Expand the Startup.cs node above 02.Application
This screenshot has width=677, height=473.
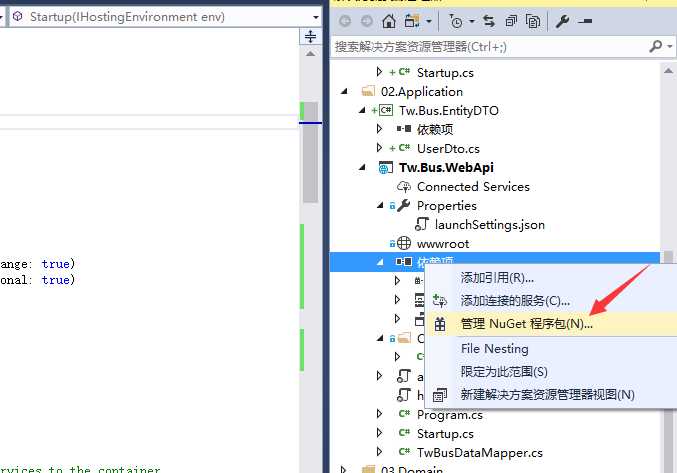click(x=379, y=72)
